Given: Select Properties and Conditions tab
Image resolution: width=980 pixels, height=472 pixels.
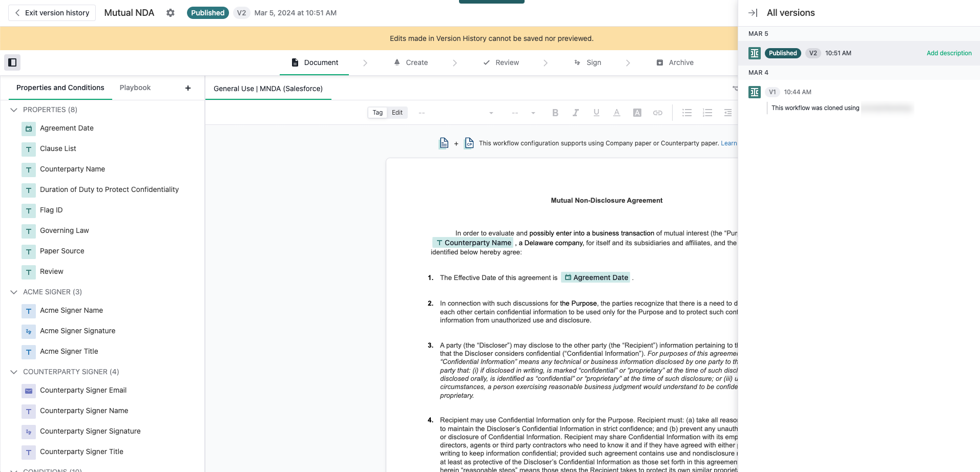Looking at the screenshot, I should click(60, 88).
